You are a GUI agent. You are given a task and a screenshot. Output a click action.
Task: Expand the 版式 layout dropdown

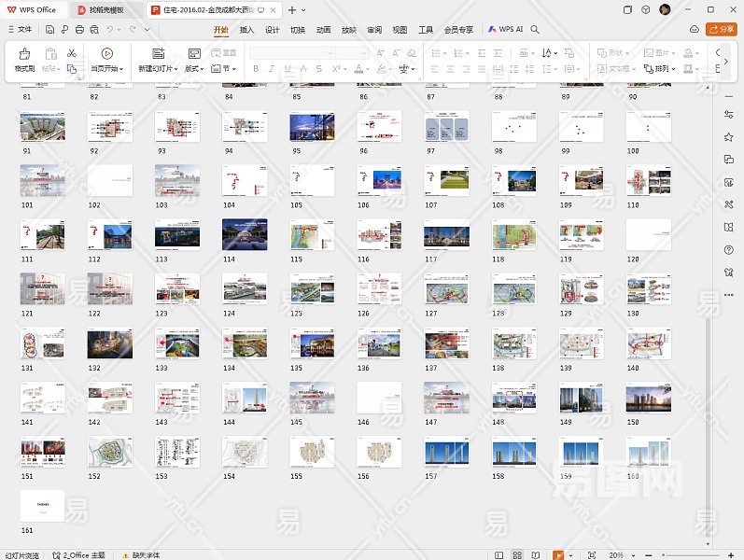pos(194,69)
